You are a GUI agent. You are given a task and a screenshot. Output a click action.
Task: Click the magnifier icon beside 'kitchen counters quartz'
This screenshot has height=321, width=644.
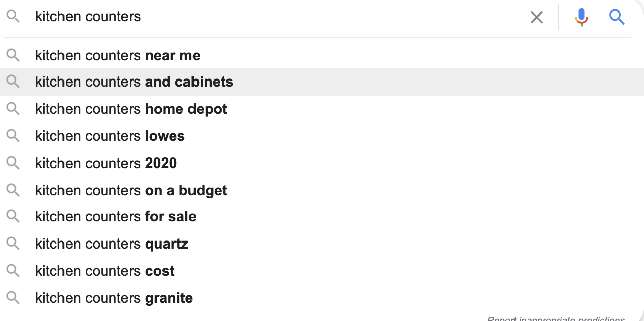click(13, 243)
